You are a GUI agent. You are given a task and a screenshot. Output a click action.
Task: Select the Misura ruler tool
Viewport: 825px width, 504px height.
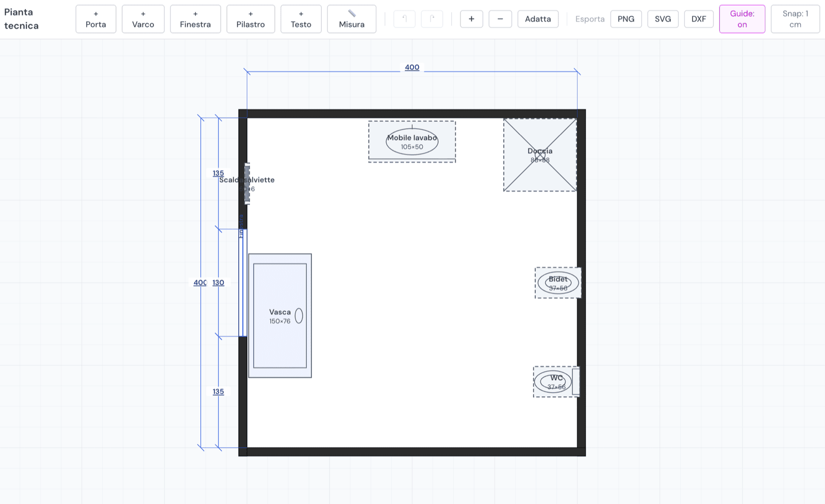pos(352,19)
